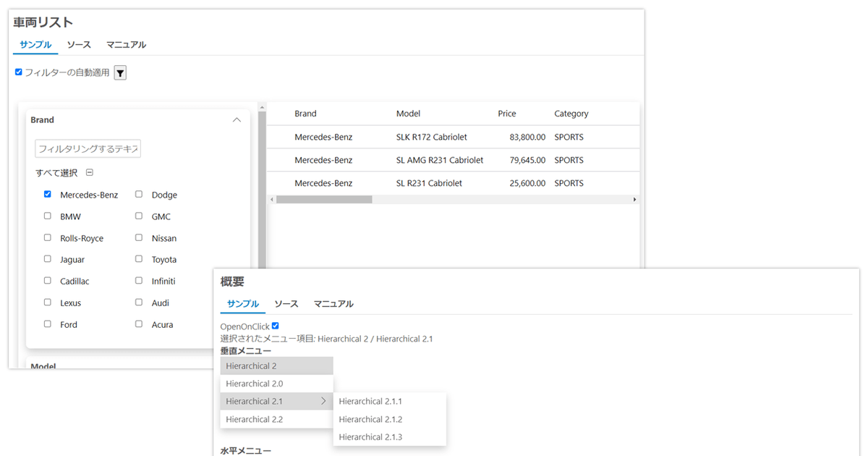Click the right arrow of the horizontal scrollbar
The image size is (868, 456).
(634, 198)
